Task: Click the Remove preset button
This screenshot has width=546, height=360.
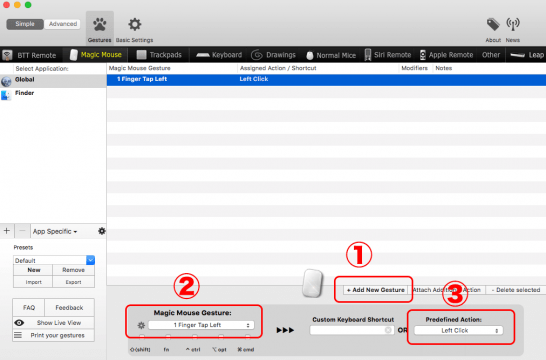Action: (73, 270)
